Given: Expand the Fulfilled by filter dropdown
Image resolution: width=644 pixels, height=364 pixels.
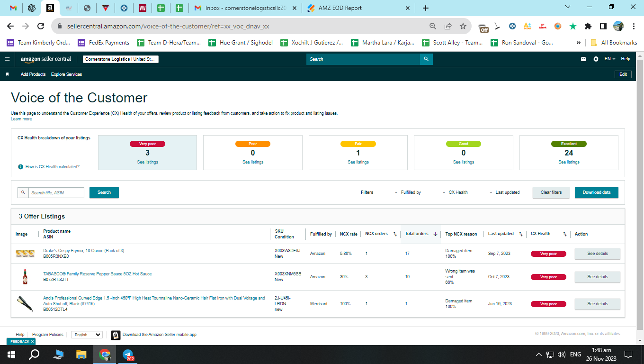Looking at the screenshot, I should coord(408,192).
